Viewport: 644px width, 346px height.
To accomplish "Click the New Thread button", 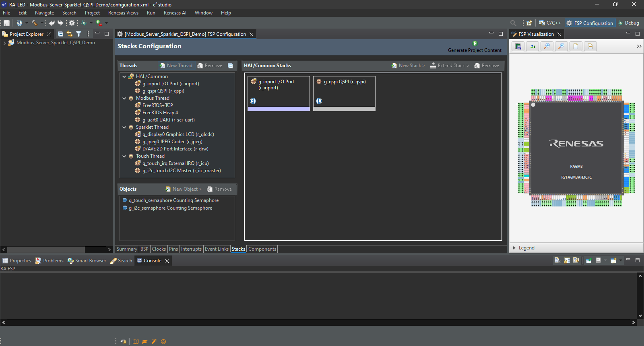I will pyautogui.click(x=176, y=66).
